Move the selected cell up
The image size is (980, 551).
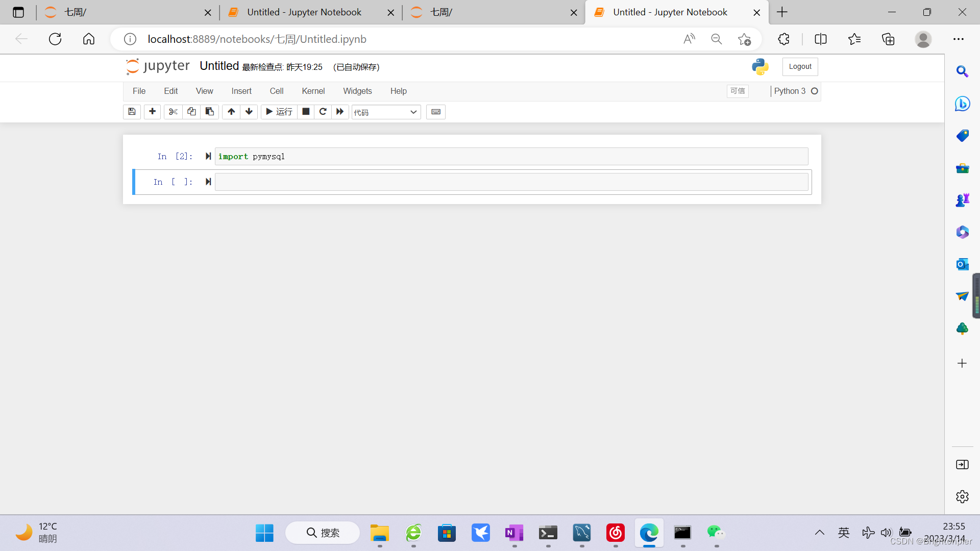[231, 112]
